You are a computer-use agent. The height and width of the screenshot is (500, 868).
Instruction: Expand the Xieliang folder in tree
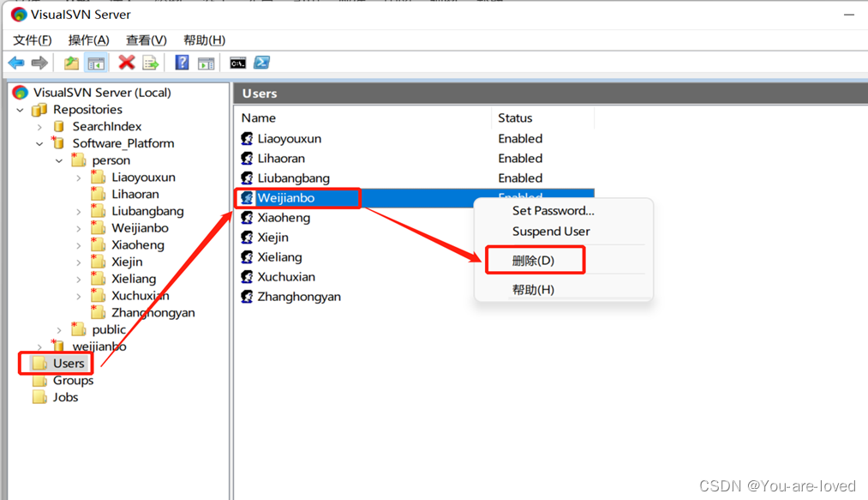(79, 280)
